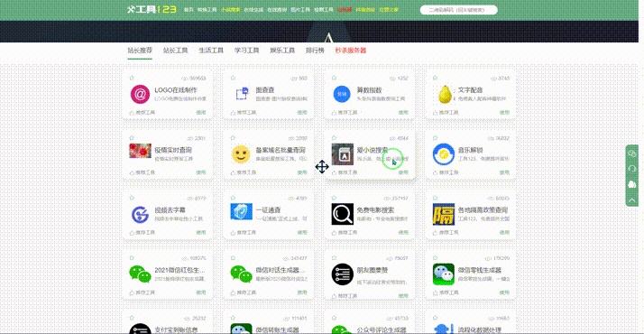The height and width of the screenshot is (334, 644).
Task: Click the top search input field
Action: point(459,10)
